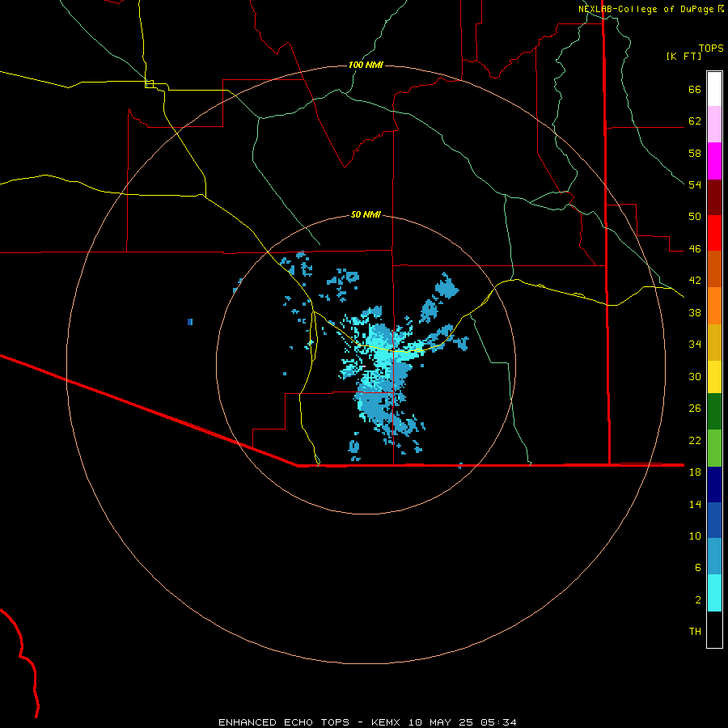
Task: Click the 54 legend value label
Action: click(695, 184)
